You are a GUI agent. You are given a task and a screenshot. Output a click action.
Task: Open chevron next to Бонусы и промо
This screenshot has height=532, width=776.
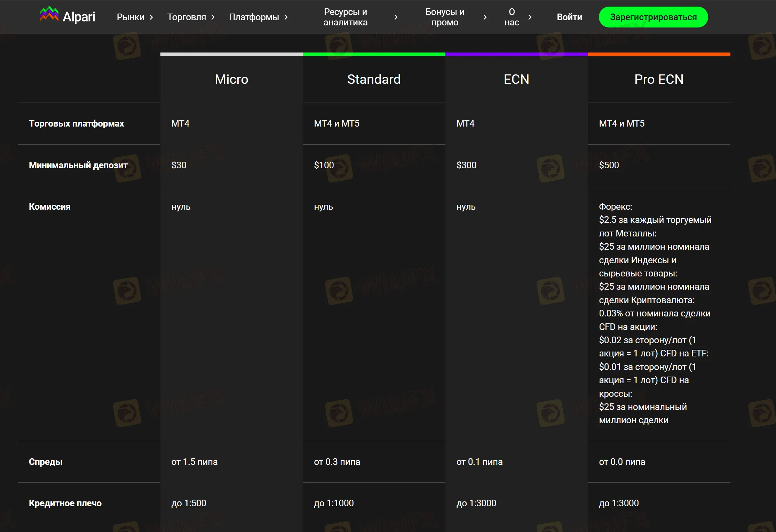coord(485,17)
